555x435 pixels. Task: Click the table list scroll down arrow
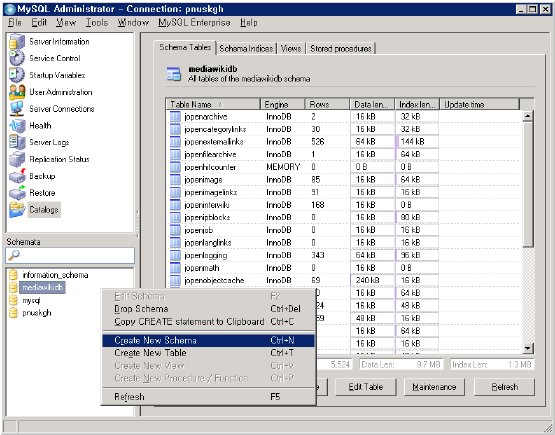tap(527, 348)
